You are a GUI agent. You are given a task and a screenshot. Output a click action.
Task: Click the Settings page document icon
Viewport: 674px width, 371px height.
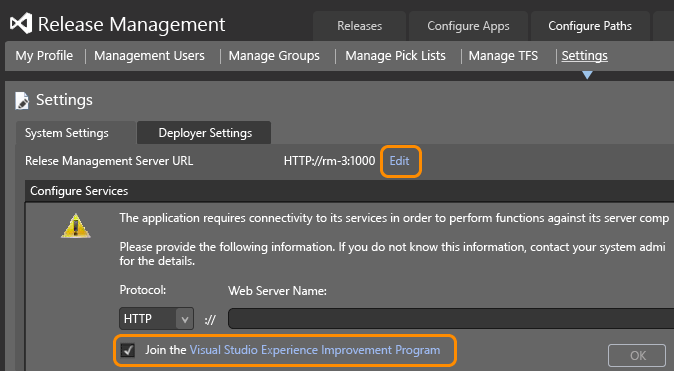pos(22,101)
